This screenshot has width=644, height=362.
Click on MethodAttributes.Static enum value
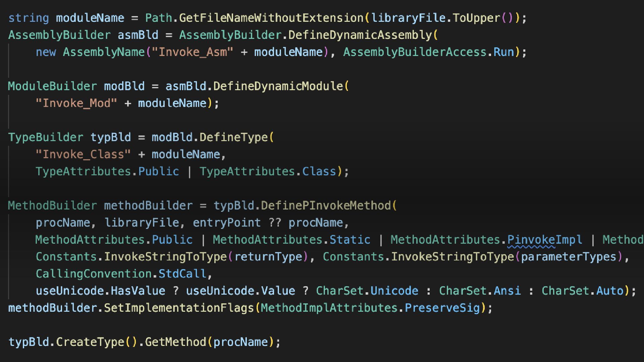click(350, 240)
